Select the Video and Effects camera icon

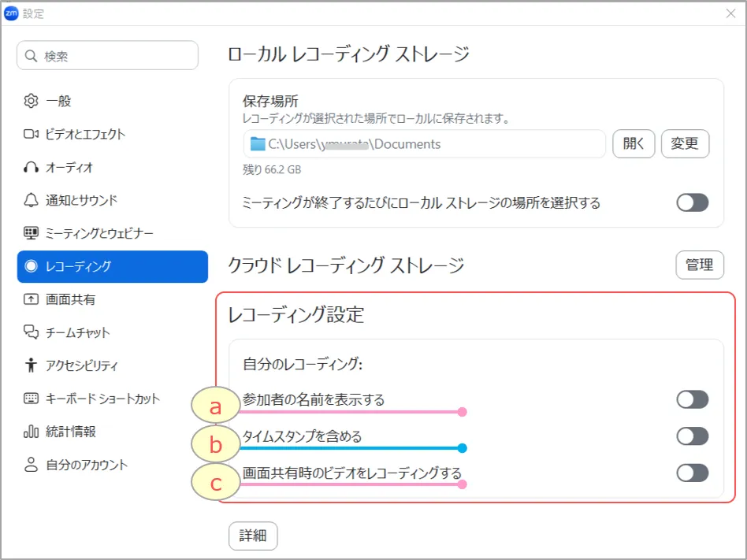tap(32, 134)
